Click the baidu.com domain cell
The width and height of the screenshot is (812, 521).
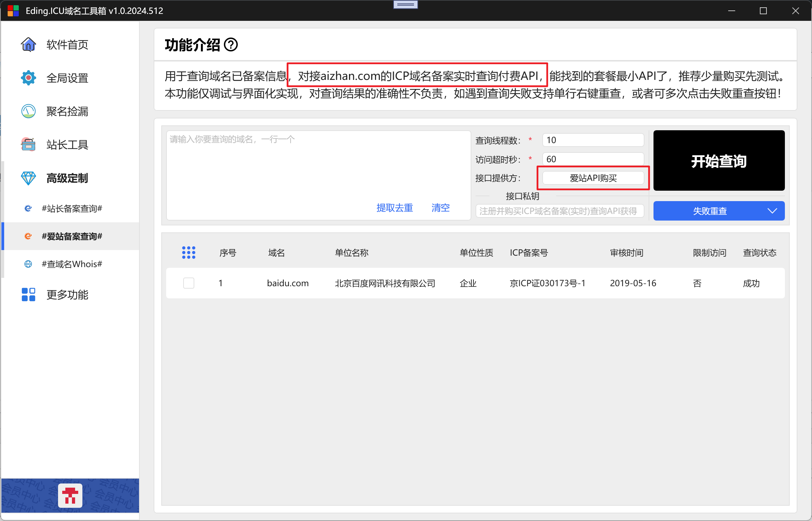coord(288,283)
